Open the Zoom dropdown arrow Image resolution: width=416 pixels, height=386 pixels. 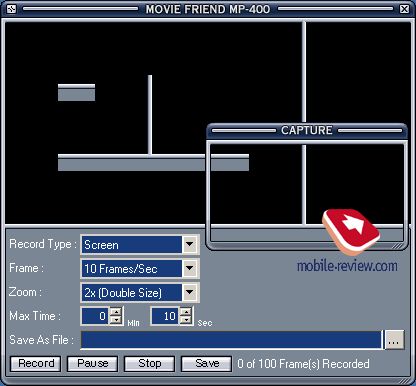[190, 292]
